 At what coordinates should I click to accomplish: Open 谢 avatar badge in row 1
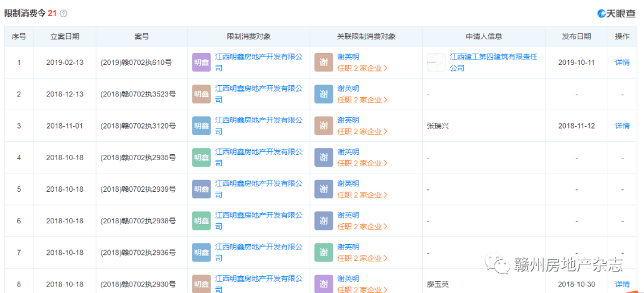[x=324, y=63]
